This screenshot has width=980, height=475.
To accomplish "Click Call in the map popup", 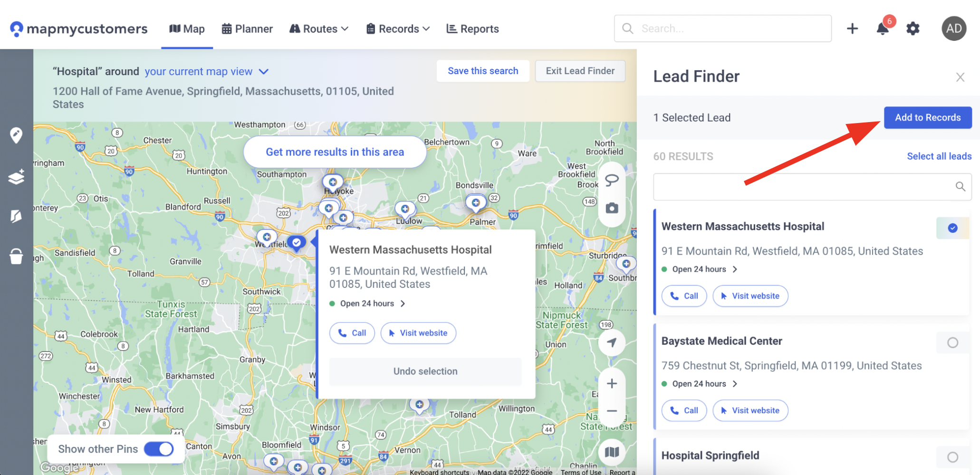I will point(352,333).
